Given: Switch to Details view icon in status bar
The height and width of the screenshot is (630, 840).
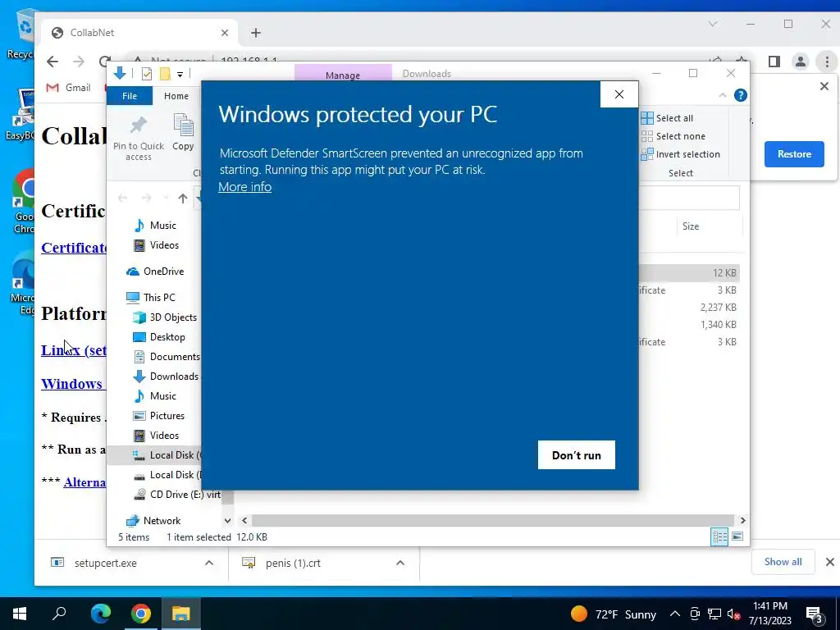Looking at the screenshot, I should 719,536.
